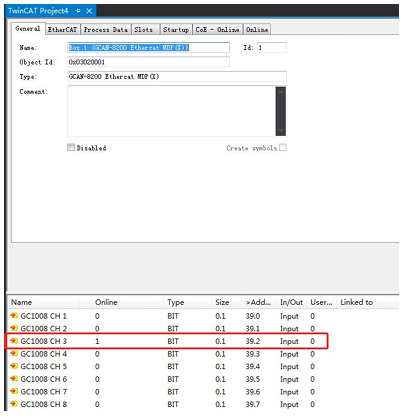
Task: Switch to the EtherCAT tab
Action: tap(62, 30)
